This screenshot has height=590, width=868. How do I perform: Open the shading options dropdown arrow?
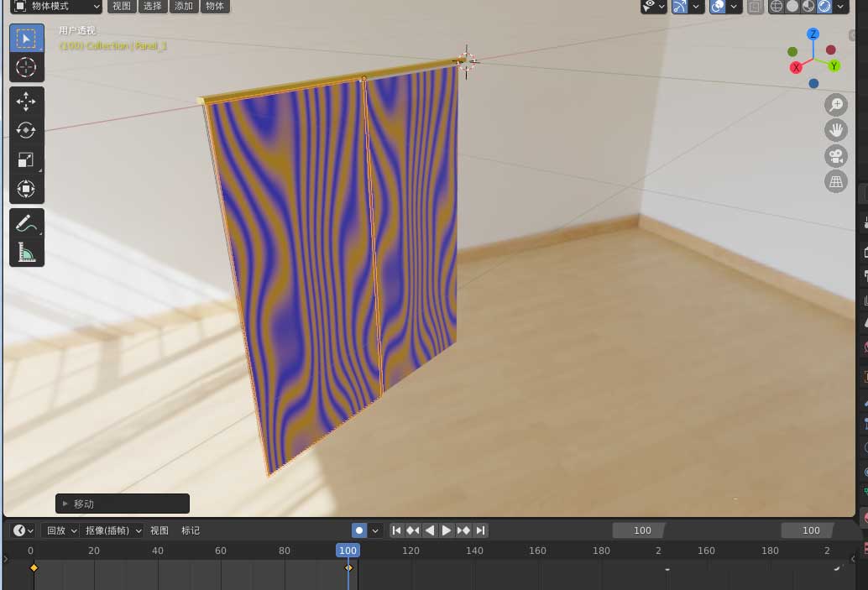[x=839, y=7]
